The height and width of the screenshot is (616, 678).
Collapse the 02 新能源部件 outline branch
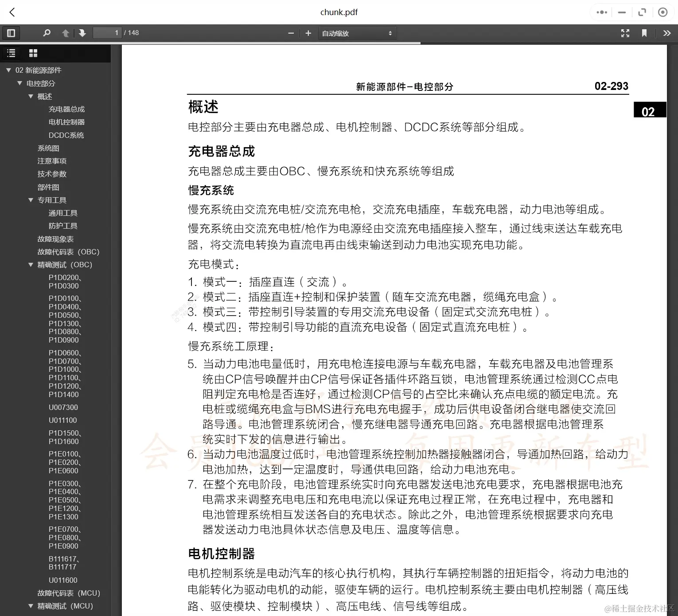pyautogui.click(x=8, y=70)
